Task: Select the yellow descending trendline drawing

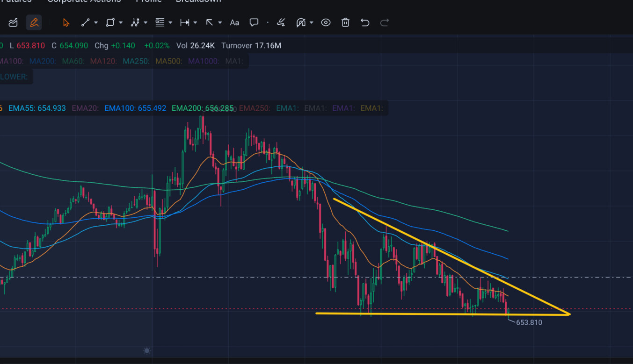Action: [x=451, y=257]
